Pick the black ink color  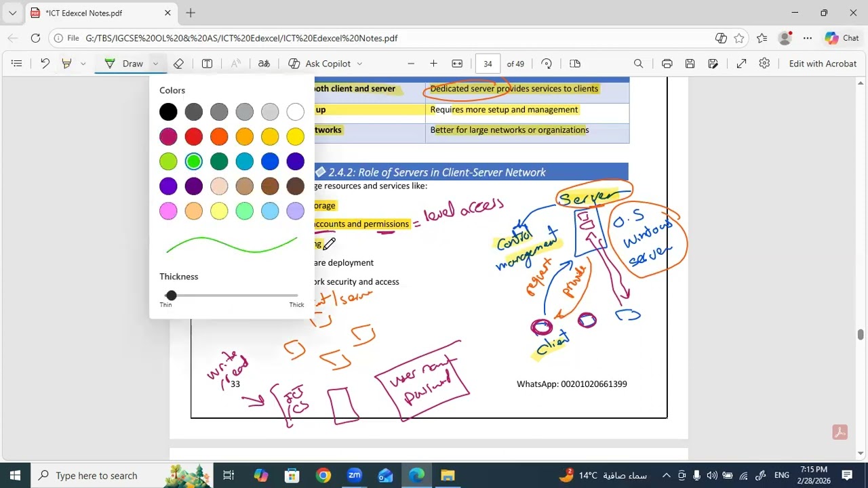[168, 112]
